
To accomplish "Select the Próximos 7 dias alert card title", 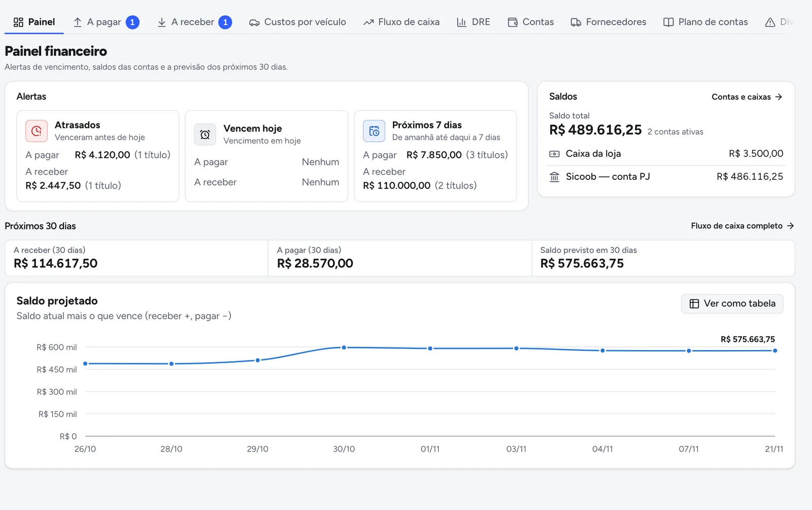I will 427,125.
